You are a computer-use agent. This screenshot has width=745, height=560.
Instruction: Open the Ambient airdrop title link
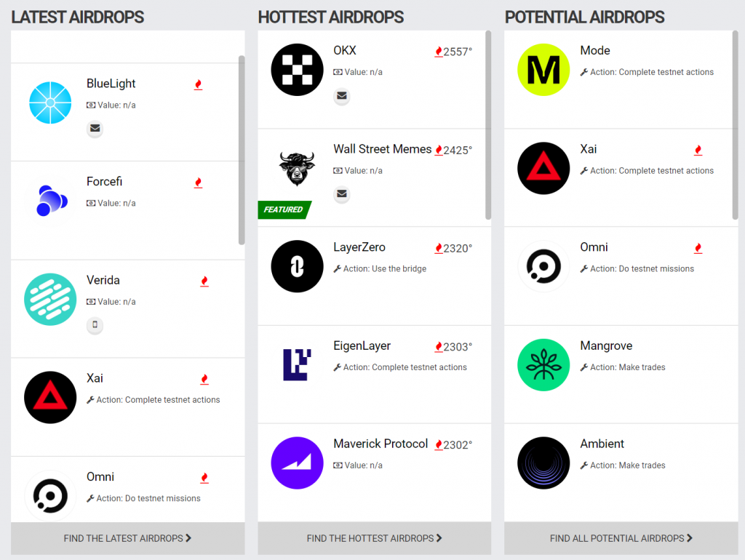(x=602, y=444)
